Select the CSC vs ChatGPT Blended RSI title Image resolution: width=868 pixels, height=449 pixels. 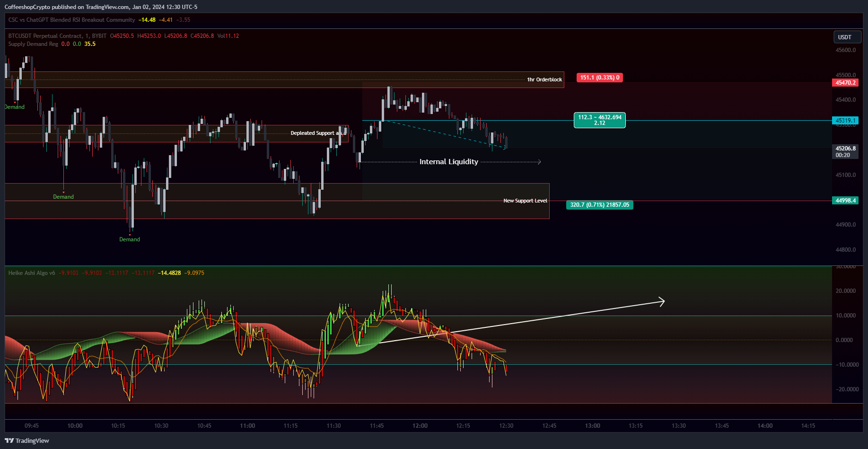(71, 20)
